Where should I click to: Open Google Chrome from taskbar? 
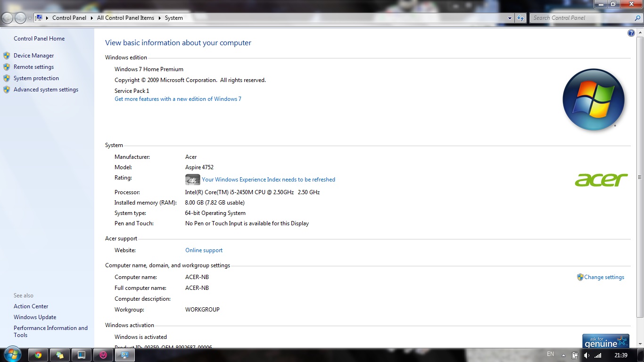click(x=38, y=355)
